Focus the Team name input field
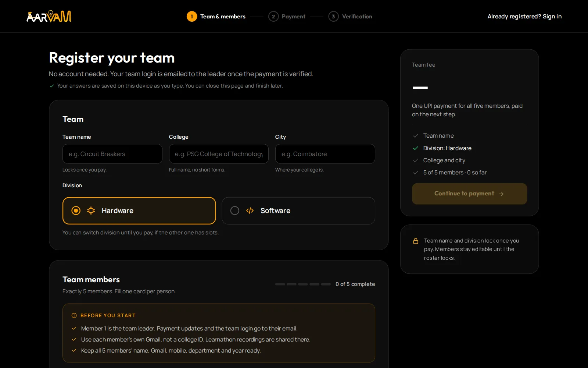 point(112,154)
